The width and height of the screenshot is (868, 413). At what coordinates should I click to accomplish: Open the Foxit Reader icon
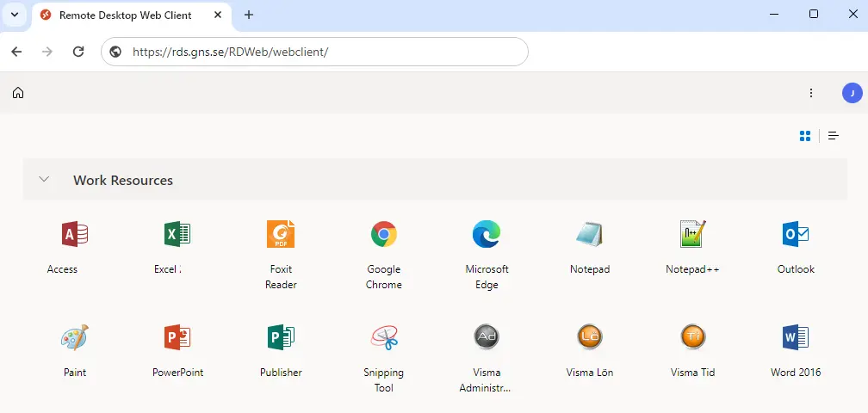281,234
